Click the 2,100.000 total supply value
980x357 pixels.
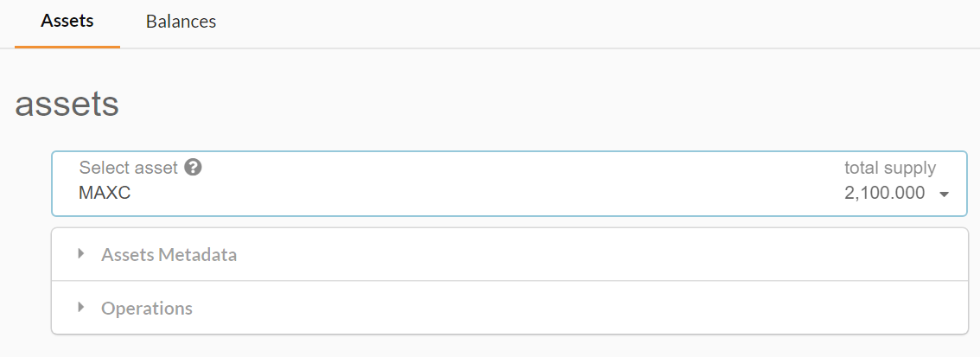[884, 194]
